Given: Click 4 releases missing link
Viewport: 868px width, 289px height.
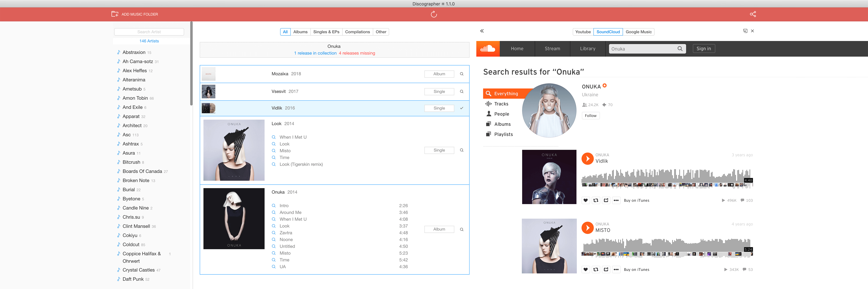Looking at the screenshot, I should tap(357, 53).
